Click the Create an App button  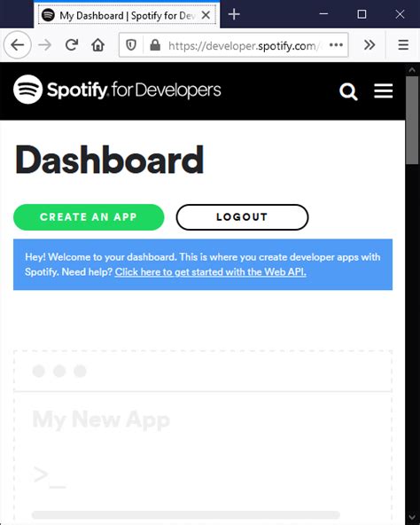pyautogui.click(x=89, y=217)
